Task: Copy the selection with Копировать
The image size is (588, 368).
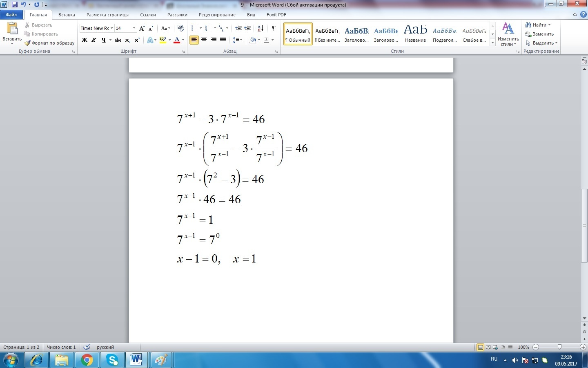Action: tap(41, 34)
